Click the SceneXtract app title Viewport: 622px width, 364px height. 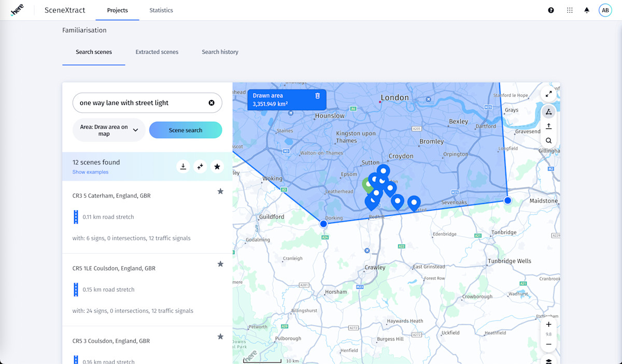pyautogui.click(x=65, y=10)
